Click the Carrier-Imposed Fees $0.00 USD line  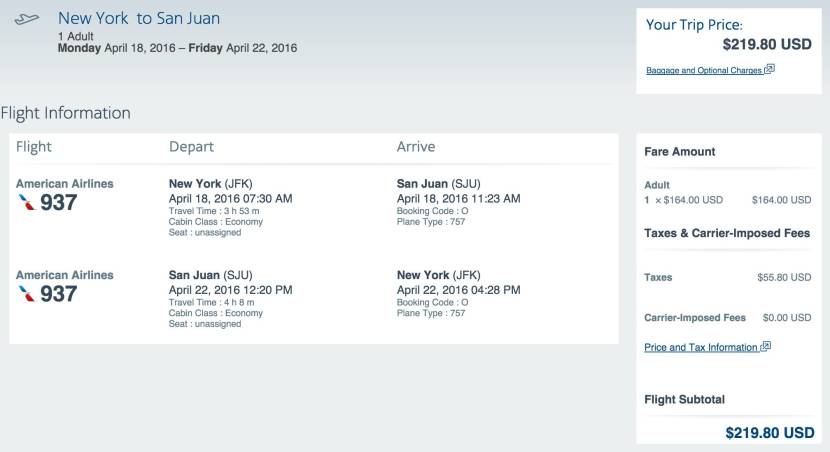(x=728, y=318)
